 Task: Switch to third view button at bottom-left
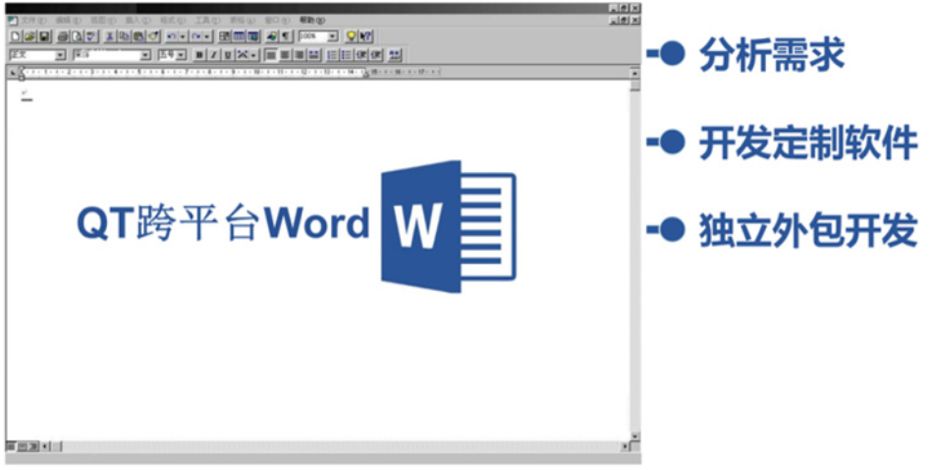pos(33,446)
